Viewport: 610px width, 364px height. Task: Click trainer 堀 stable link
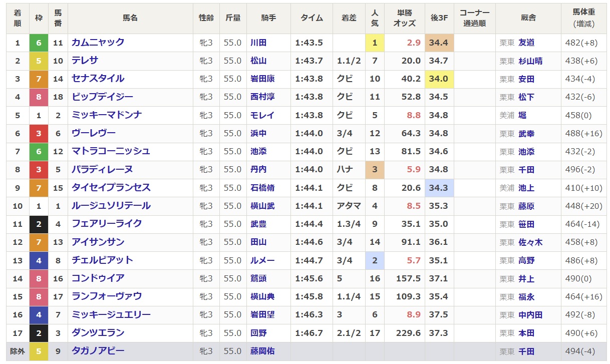(522, 115)
